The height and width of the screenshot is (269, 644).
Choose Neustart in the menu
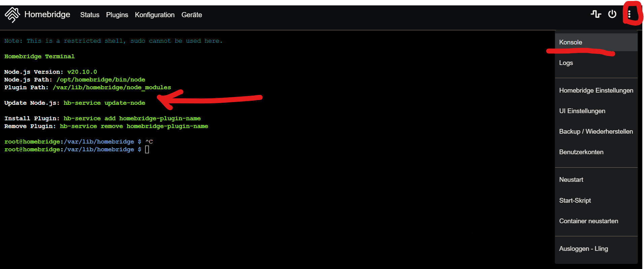coord(571,179)
